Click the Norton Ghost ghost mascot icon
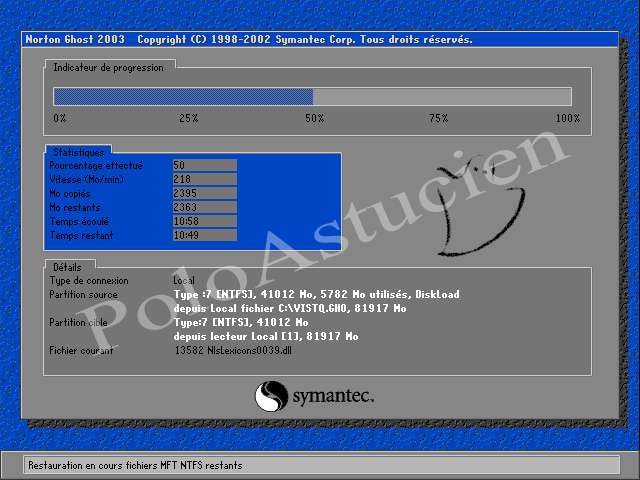The image size is (640, 480). click(x=480, y=207)
